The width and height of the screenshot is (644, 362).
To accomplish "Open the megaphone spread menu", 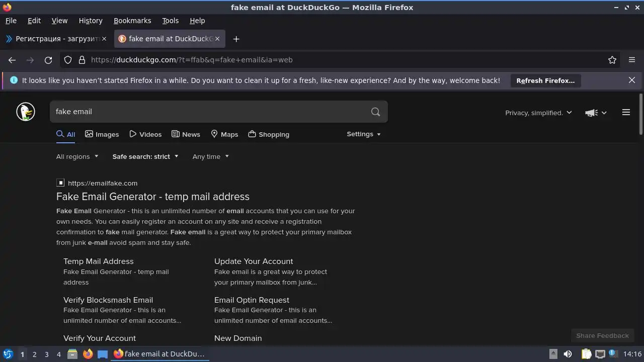I will pos(596,113).
